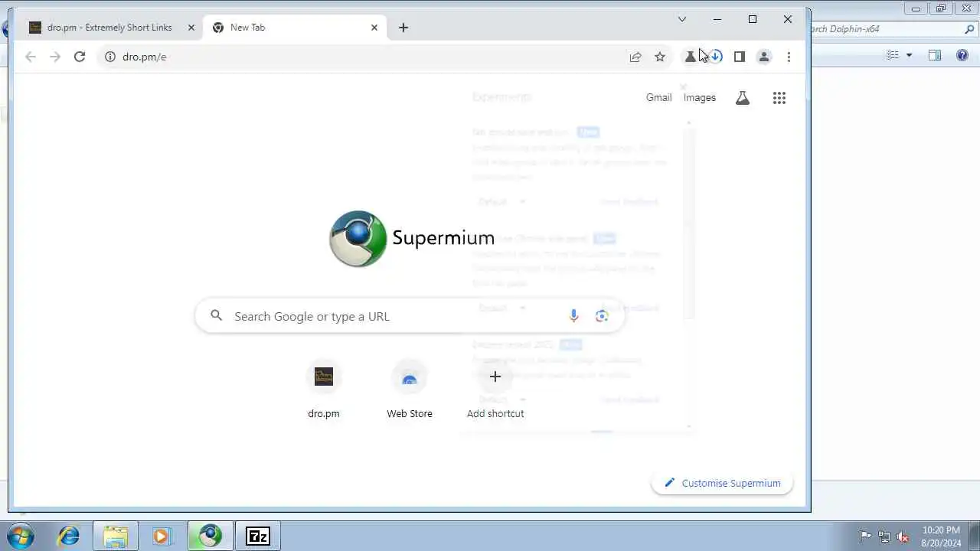The image size is (980, 551).
Task: View site information icon beside dro.pm/e
Action: [x=109, y=57]
